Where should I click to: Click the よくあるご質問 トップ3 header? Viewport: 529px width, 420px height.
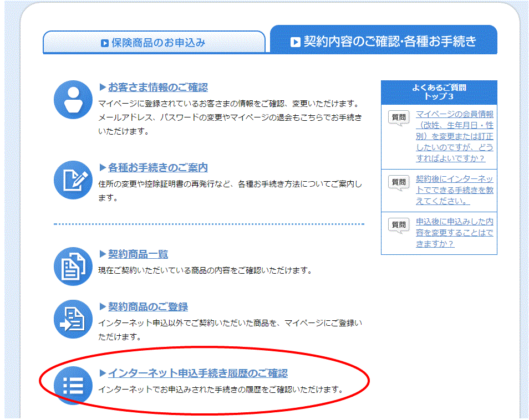tap(439, 92)
